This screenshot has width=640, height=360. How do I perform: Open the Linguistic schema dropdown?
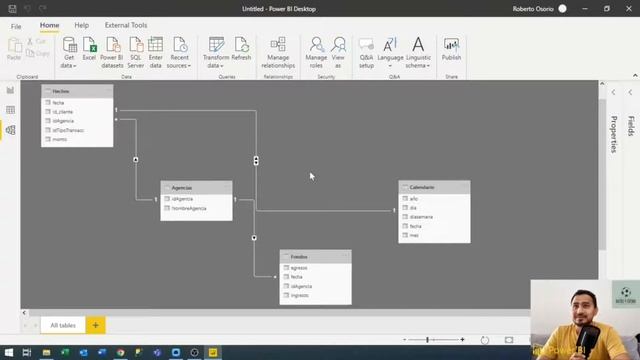pyautogui.click(x=418, y=52)
